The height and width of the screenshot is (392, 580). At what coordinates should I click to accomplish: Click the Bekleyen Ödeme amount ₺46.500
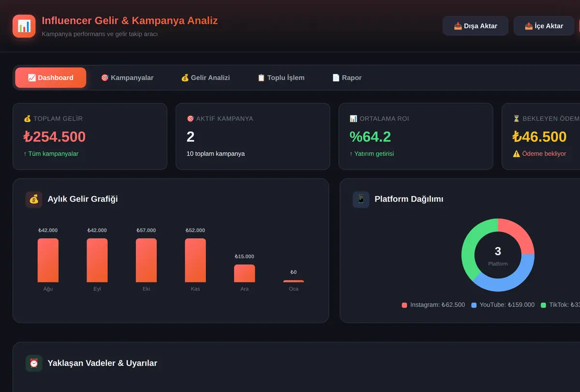[539, 137]
